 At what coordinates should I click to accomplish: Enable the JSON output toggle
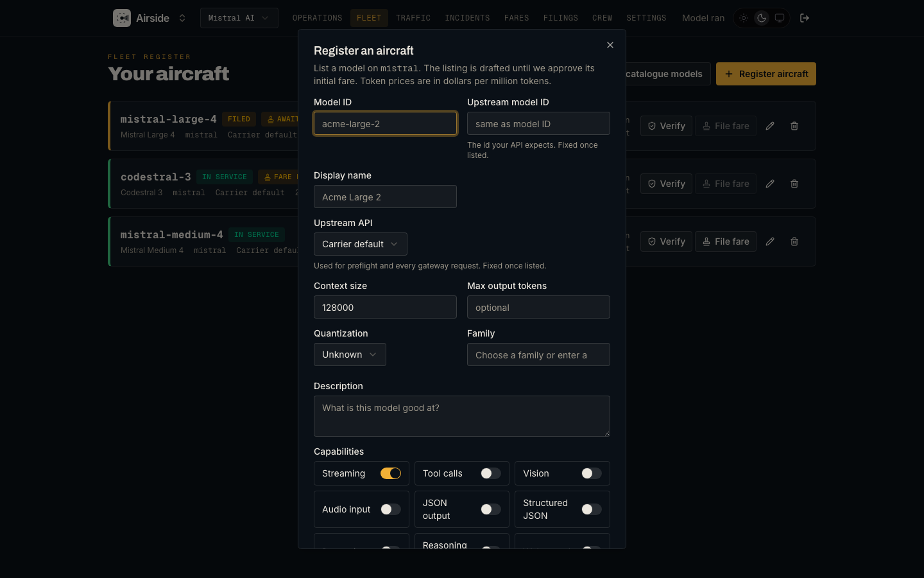click(491, 509)
